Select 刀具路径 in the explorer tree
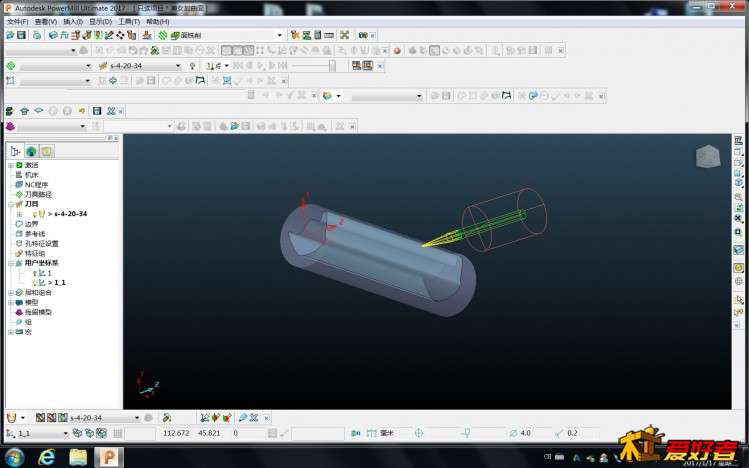Screen dimensions: 749x468 [38, 194]
